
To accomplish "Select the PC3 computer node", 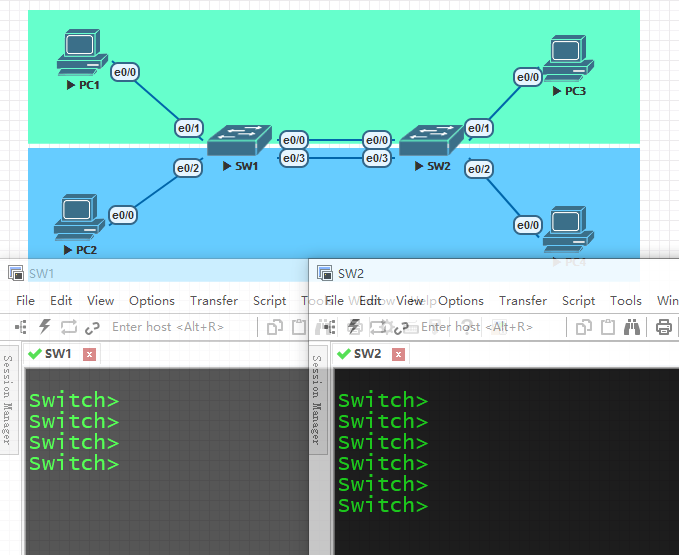I will [568, 58].
